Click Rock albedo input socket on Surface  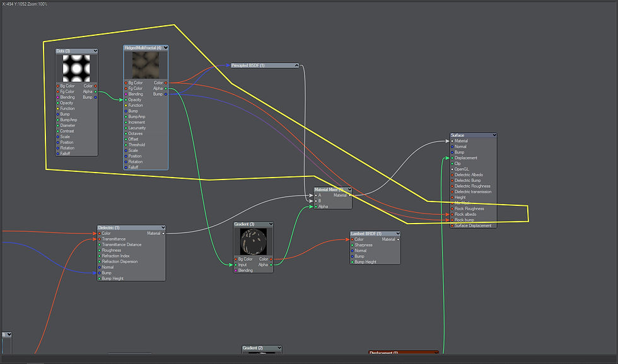point(452,215)
